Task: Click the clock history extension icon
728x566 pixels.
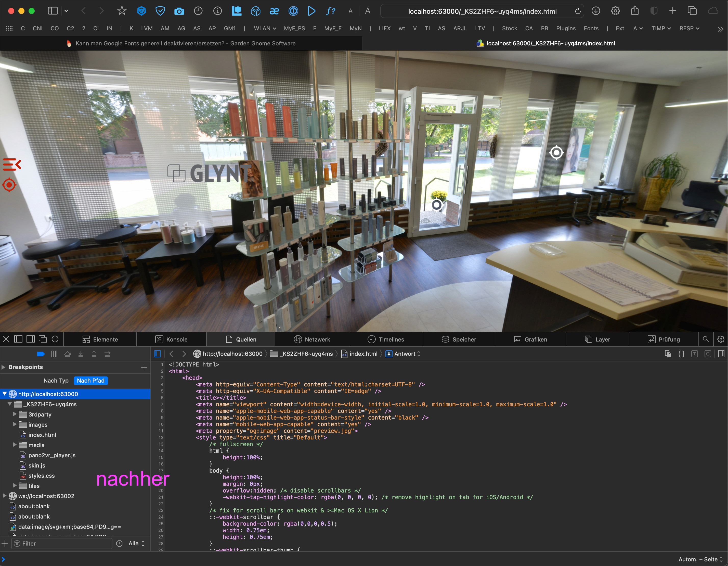Action: click(x=198, y=11)
